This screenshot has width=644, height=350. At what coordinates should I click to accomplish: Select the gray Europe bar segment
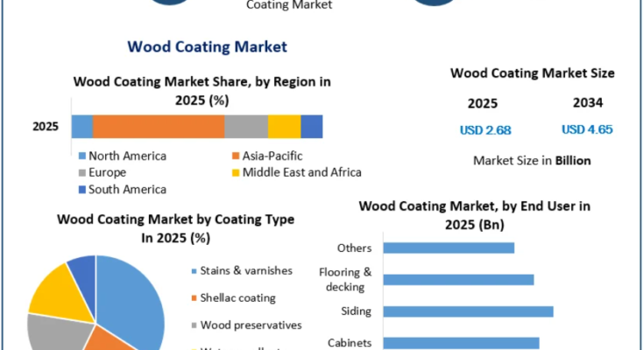246,126
